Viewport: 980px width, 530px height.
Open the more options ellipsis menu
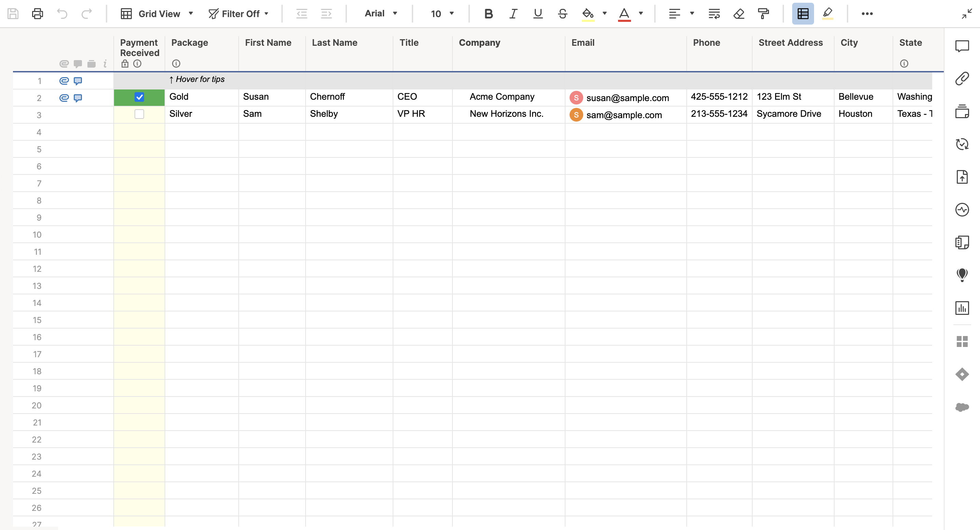click(x=867, y=14)
